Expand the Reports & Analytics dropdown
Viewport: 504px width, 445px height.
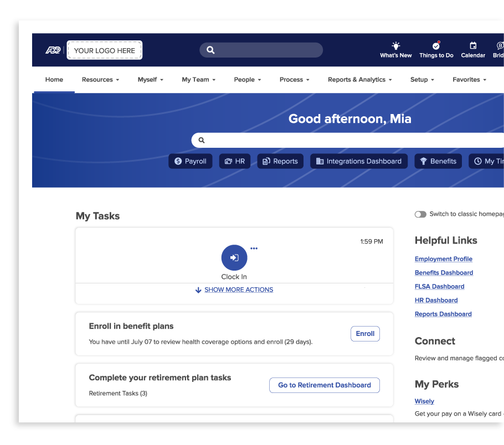(359, 80)
